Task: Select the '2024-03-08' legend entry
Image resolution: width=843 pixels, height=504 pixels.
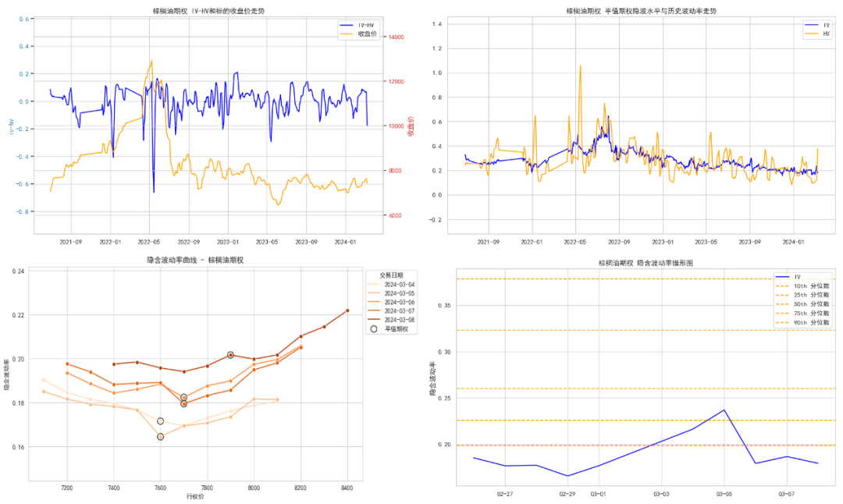Action: click(391, 320)
